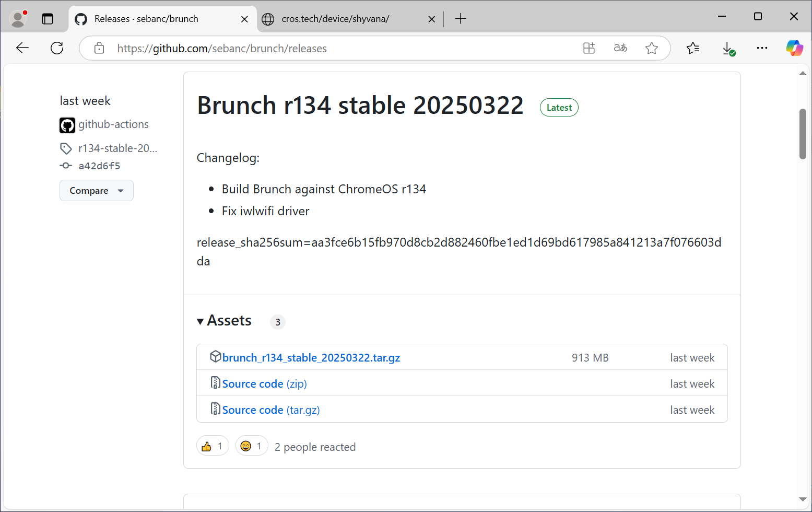This screenshot has height=512, width=812.
Task: Click the package icon beside brunch tar.gz
Action: (215, 356)
